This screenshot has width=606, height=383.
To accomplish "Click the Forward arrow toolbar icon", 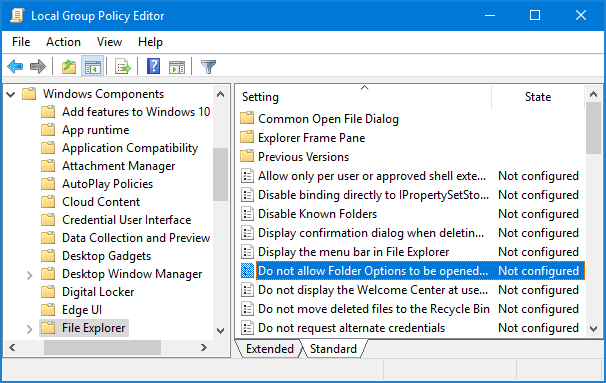I will click(37, 66).
